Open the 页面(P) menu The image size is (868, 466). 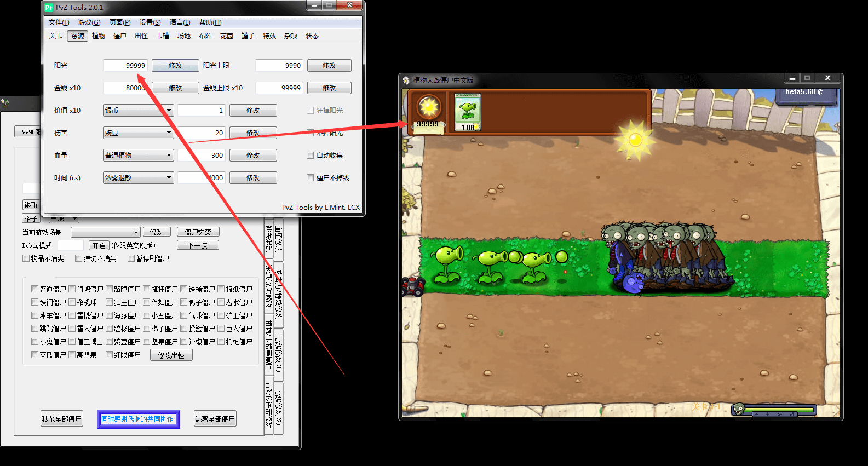(x=120, y=22)
